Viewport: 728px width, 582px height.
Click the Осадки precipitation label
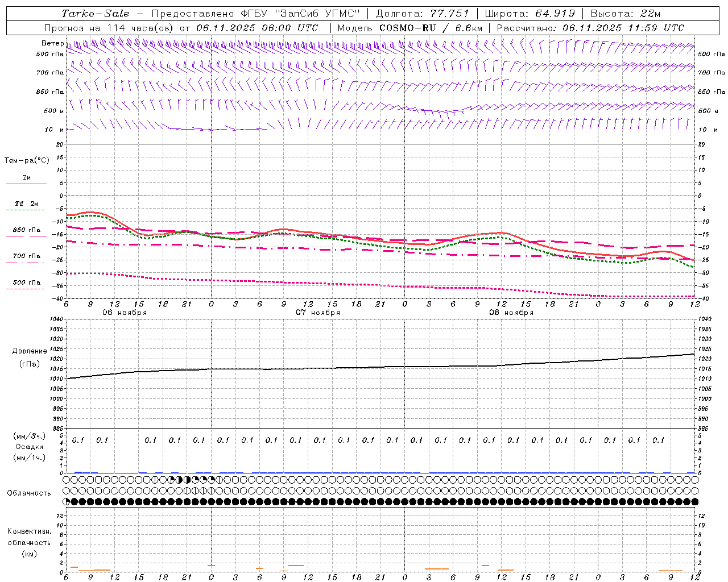coord(30,447)
